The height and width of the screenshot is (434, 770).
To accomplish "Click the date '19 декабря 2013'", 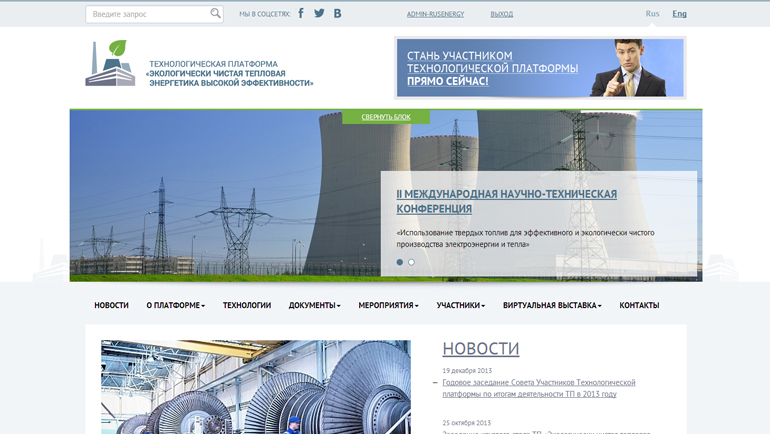I will (467, 371).
